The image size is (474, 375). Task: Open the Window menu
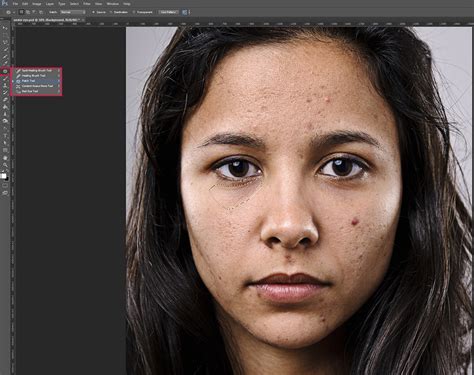pos(113,4)
